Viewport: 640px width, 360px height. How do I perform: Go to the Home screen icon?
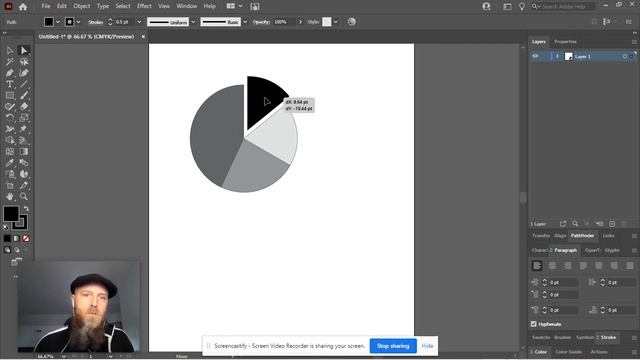click(x=23, y=7)
